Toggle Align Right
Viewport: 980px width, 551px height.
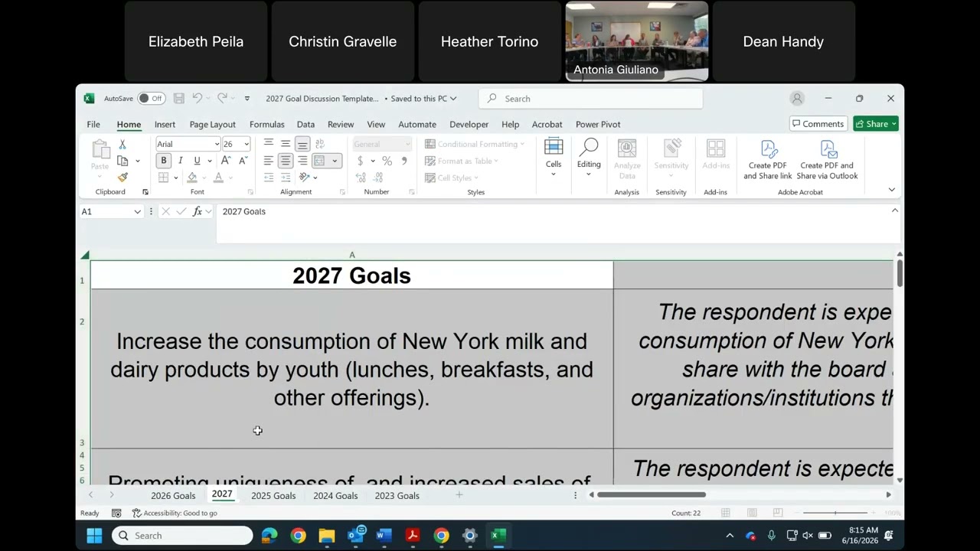pyautogui.click(x=302, y=161)
